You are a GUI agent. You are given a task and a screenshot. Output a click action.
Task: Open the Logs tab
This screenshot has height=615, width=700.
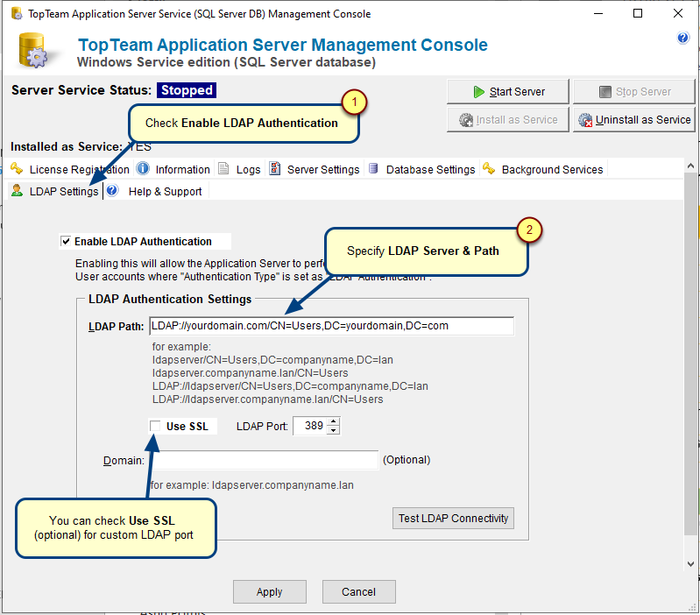(x=240, y=170)
